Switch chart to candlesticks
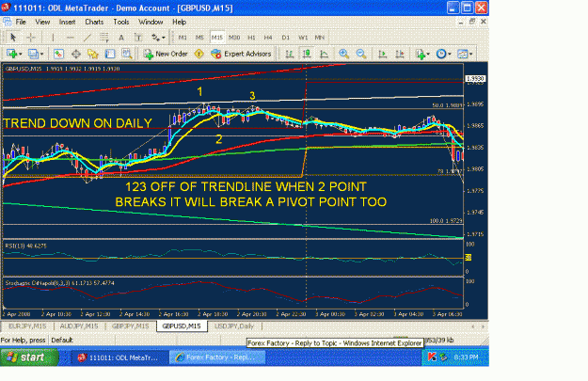Image resolution: width=588 pixels, height=381 pixels. [307, 54]
